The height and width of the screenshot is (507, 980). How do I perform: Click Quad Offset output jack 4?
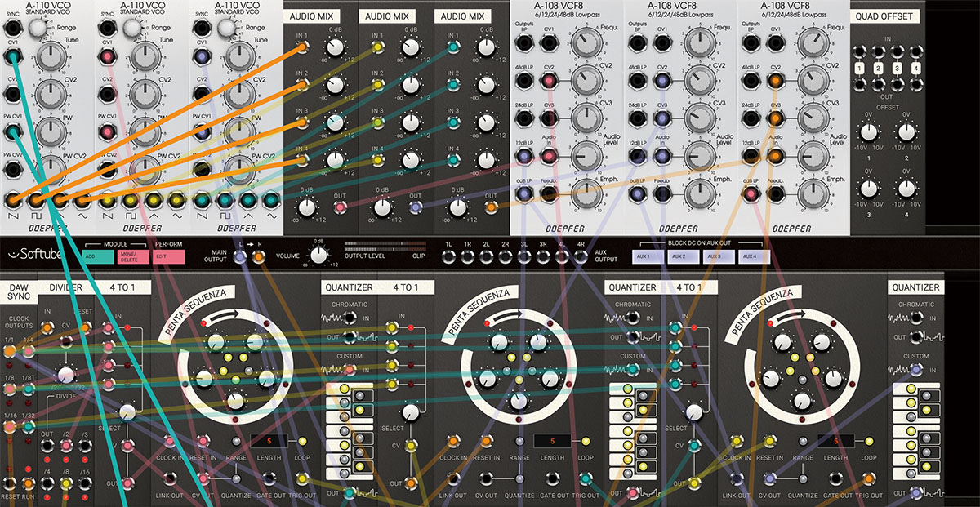(x=916, y=85)
